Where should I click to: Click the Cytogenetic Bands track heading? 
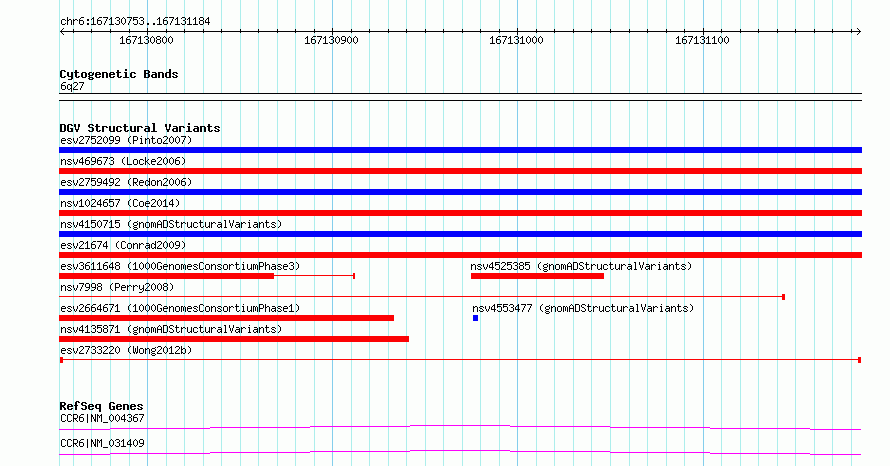click(119, 74)
